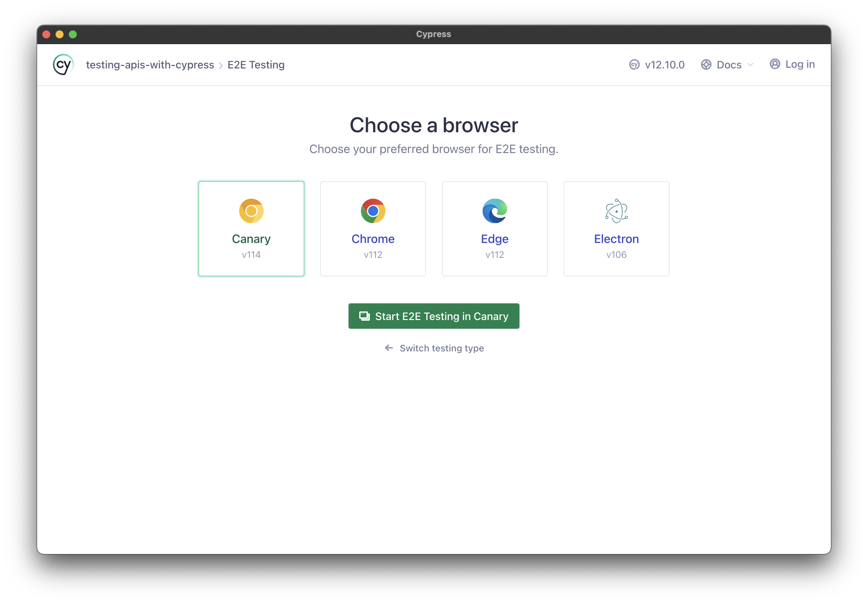Click the Docs globe icon
Image resolution: width=868 pixels, height=603 pixels.
[706, 64]
